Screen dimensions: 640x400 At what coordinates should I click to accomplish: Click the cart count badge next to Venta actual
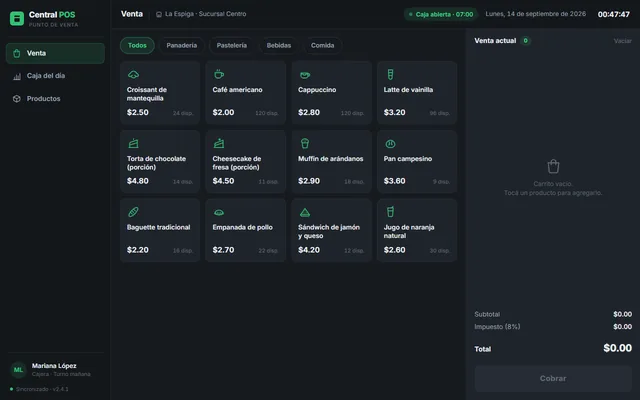(526, 41)
